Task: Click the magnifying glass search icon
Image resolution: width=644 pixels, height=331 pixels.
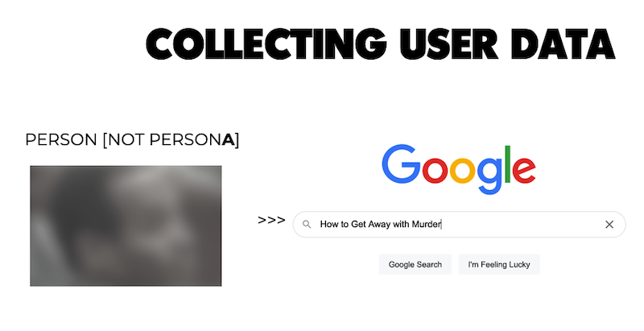Action: click(307, 224)
